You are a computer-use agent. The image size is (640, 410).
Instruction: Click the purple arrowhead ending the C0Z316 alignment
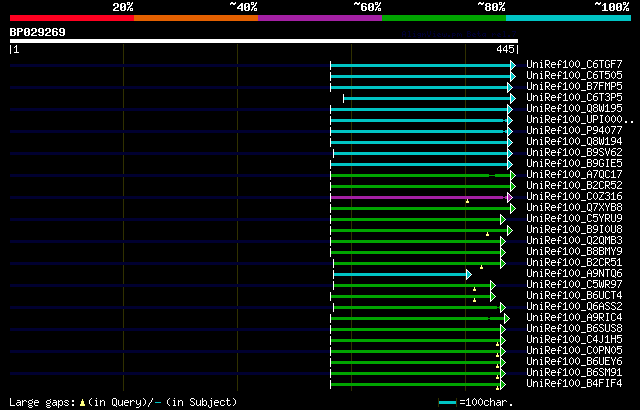(x=509, y=197)
